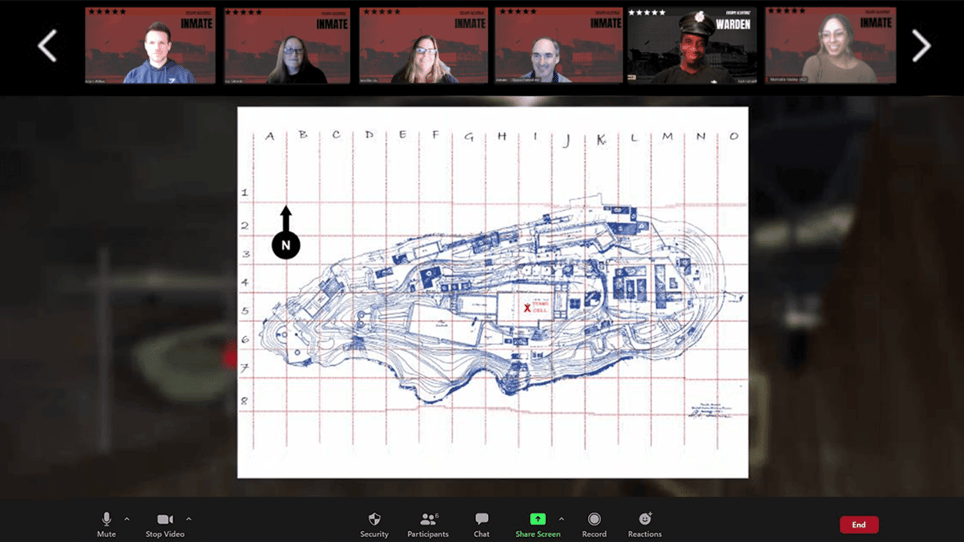Open audio options chevron next to Mute
964x542 pixels.
pyautogui.click(x=127, y=519)
